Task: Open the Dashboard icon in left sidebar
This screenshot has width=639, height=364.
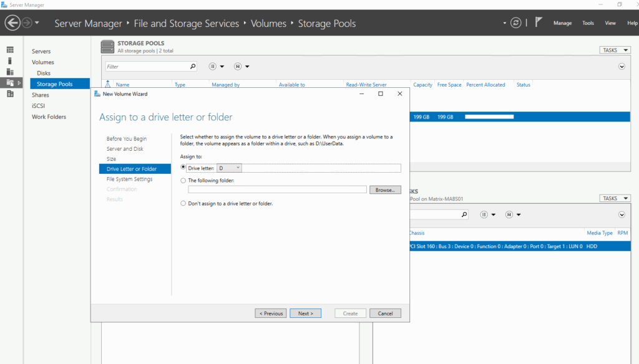Action: [x=10, y=50]
